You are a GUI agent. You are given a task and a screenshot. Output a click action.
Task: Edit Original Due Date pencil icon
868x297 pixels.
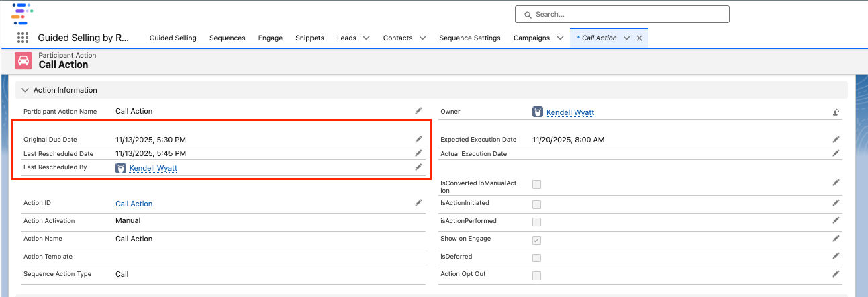[418, 139]
